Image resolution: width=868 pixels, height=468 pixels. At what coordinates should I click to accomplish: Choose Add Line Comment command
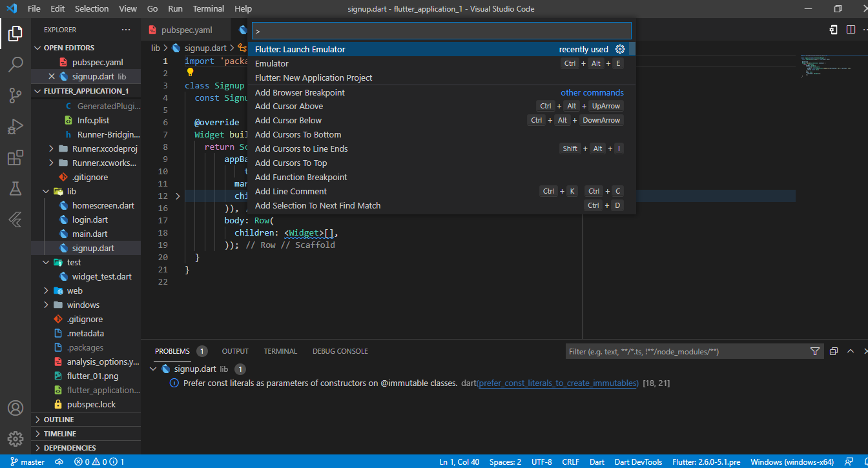442,191
